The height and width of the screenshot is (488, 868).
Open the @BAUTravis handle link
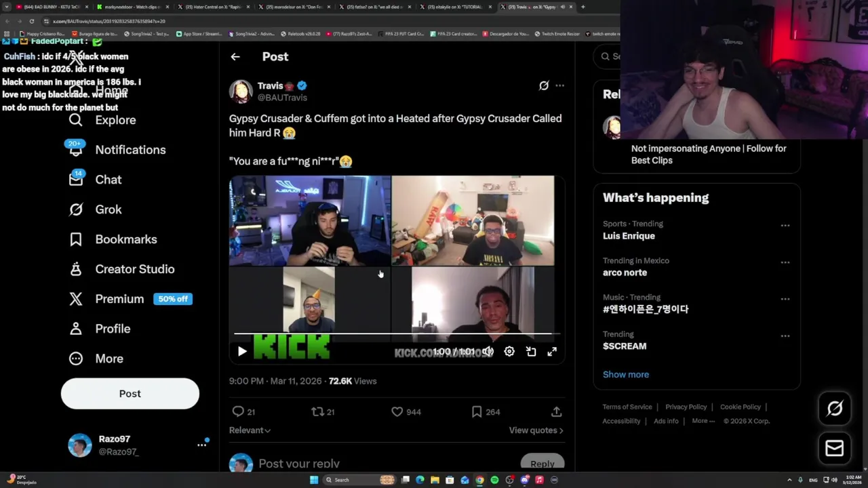coord(282,98)
